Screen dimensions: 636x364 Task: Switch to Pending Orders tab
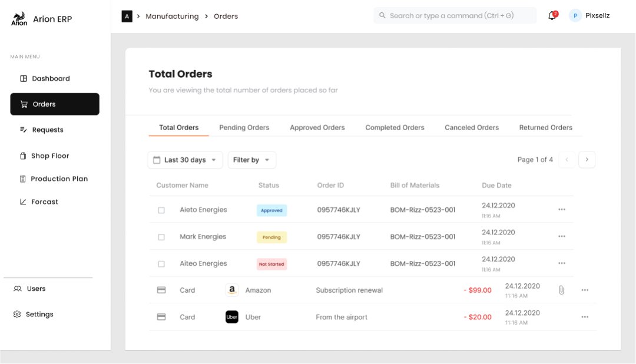244,127
